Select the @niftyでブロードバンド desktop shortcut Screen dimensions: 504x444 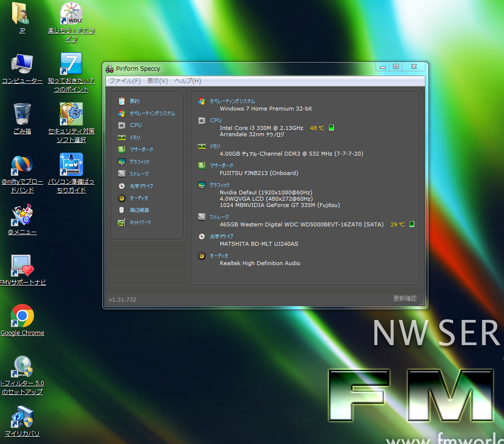pyautogui.click(x=22, y=174)
